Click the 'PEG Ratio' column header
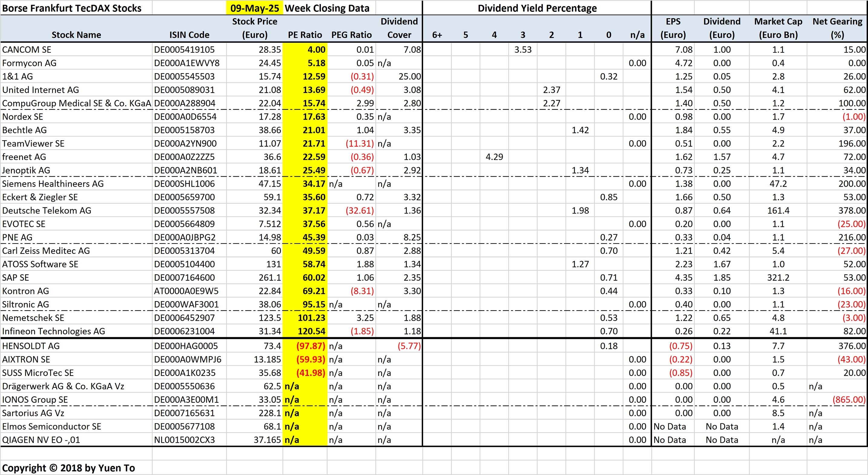Image resolution: width=868 pixels, height=475 pixels. (x=351, y=35)
